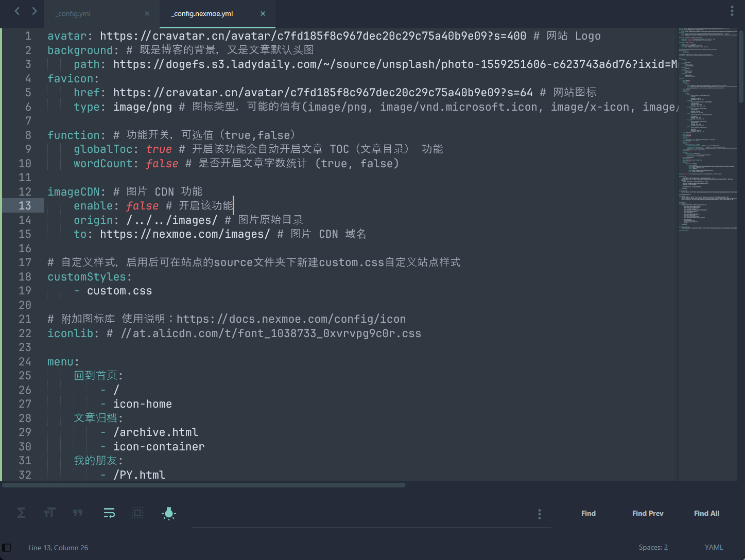
Task: Toggle wrap-around search option
Action: (x=109, y=513)
